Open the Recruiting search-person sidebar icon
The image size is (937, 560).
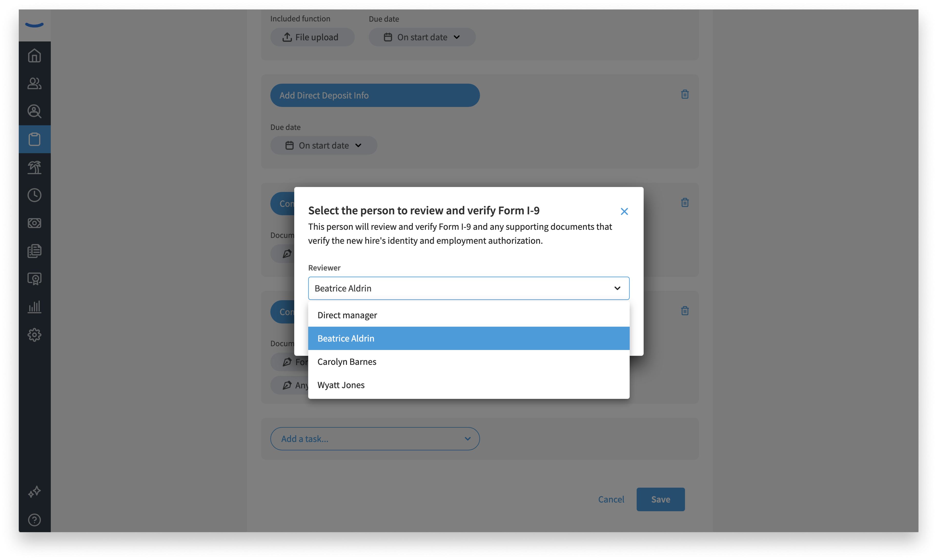tap(34, 111)
